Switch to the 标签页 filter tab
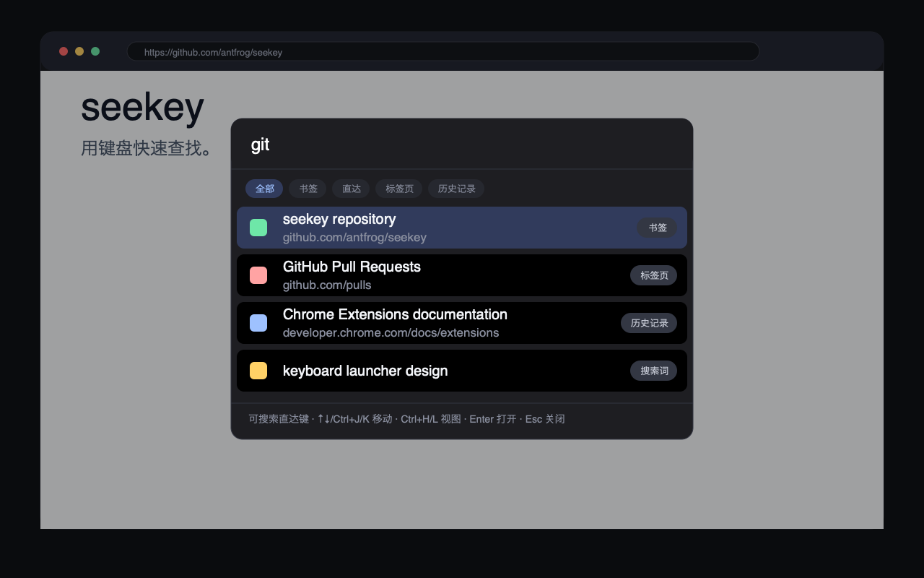The height and width of the screenshot is (578, 924). coord(398,189)
